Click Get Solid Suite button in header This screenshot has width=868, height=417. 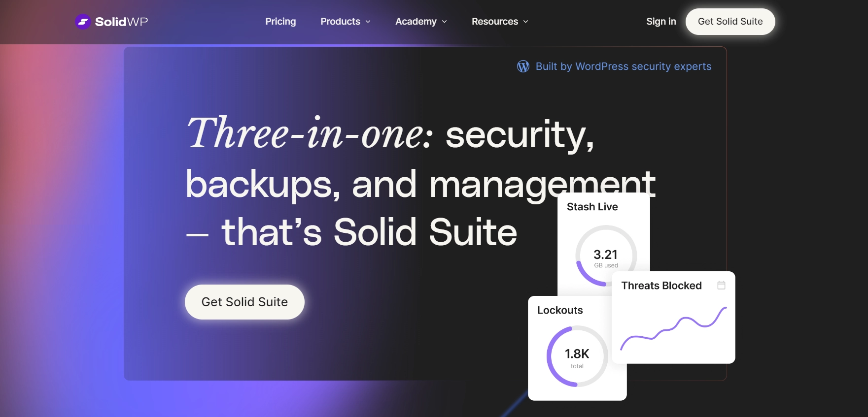coord(730,22)
